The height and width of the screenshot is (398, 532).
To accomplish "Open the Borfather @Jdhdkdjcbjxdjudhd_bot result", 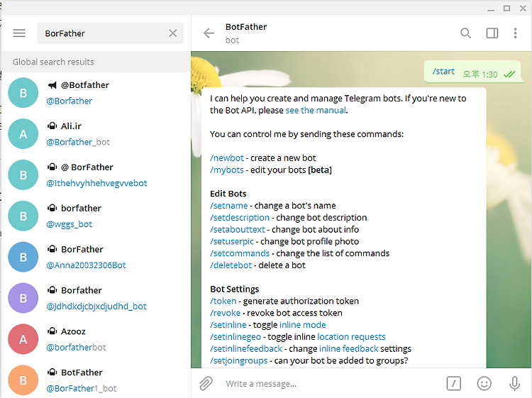I will pyautogui.click(x=96, y=298).
